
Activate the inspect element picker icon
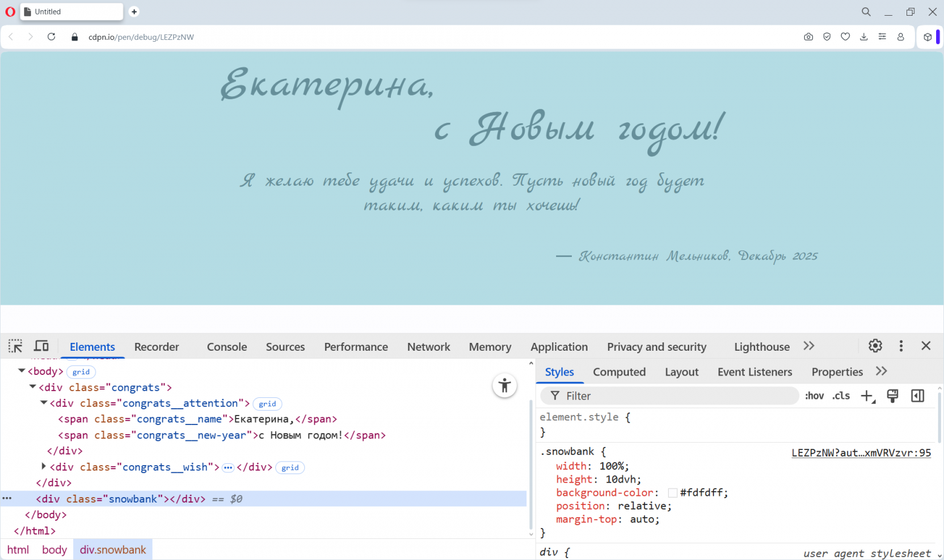pos(15,346)
